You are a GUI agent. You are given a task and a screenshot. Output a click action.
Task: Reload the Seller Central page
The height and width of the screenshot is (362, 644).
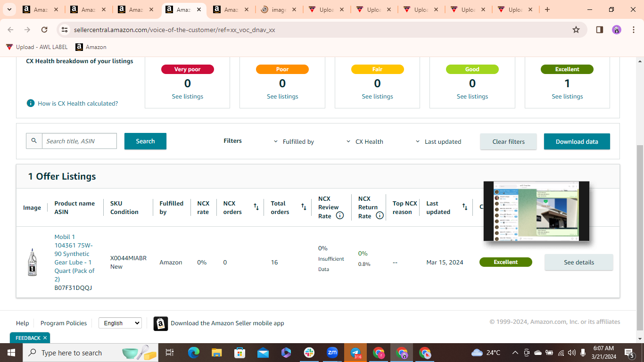pyautogui.click(x=44, y=30)
